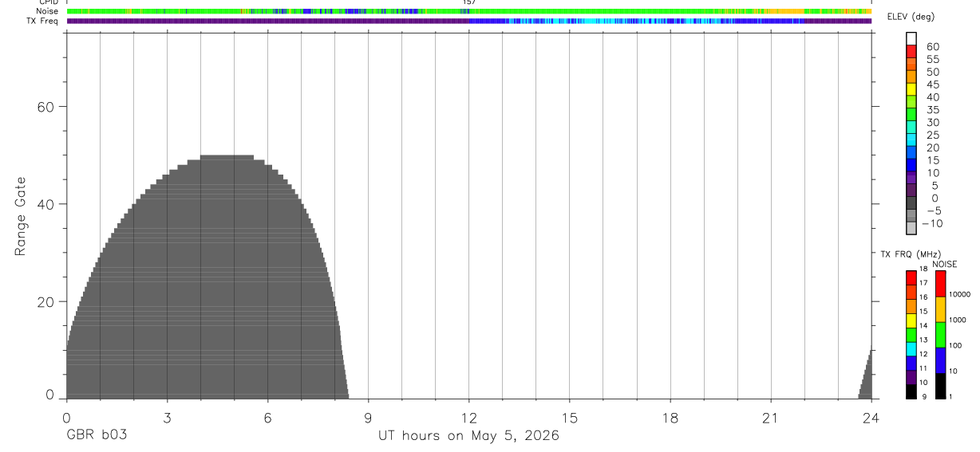Click the TX Freq color strip above the plot

pos(469,22)
